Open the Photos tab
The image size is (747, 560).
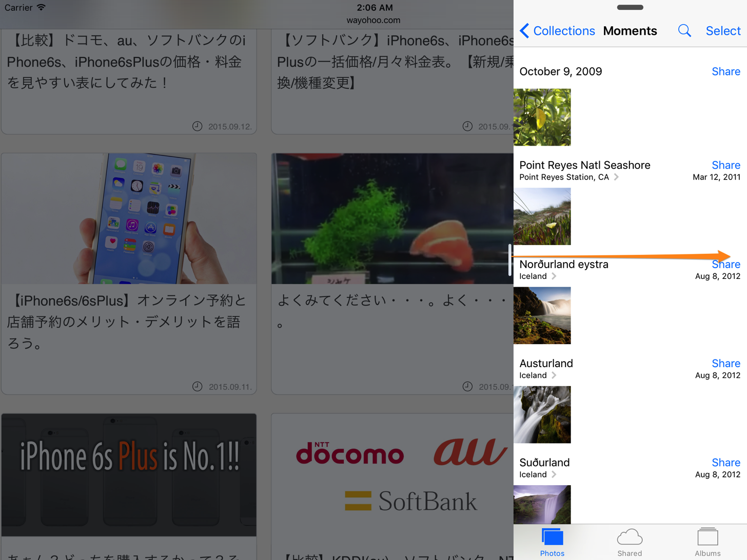(x=552, y=543)
